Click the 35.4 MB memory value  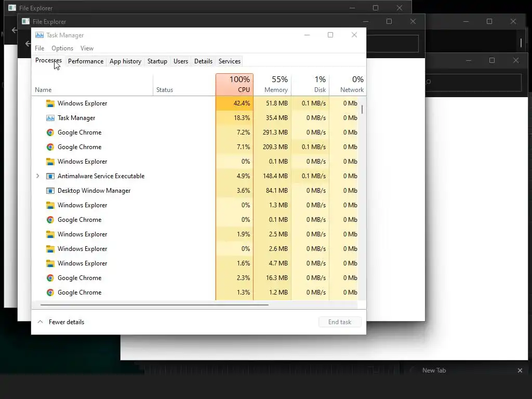pyautogui.click(x=277, y=118)
